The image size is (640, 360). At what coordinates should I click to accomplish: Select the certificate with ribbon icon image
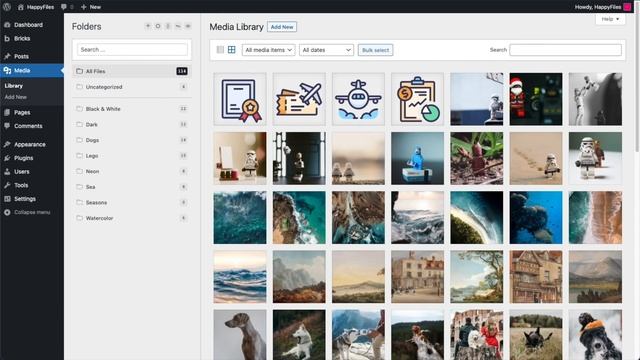[x=240, y=99]
